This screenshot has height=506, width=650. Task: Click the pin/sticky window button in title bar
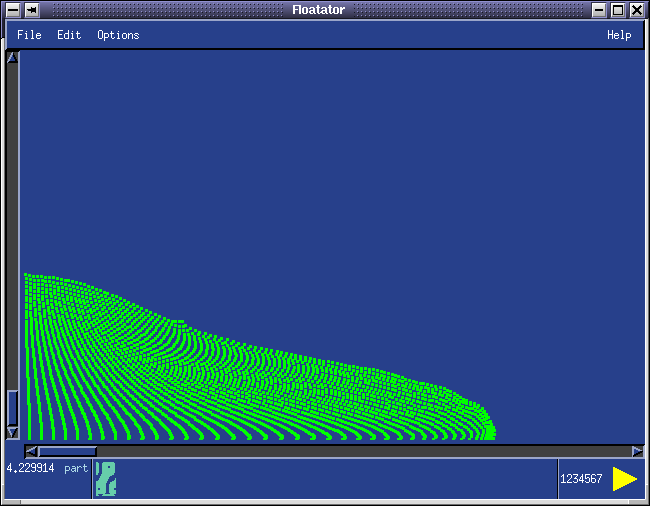(32, 10)
